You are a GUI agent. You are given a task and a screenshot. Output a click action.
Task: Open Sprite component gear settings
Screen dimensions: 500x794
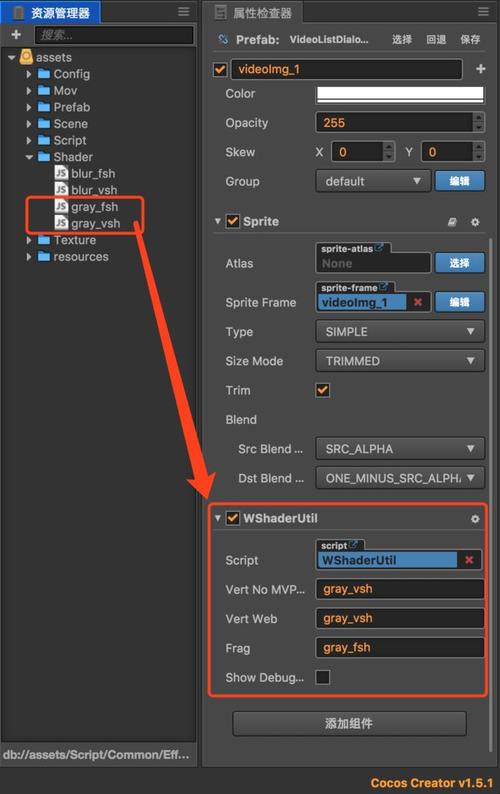point(475,222)
